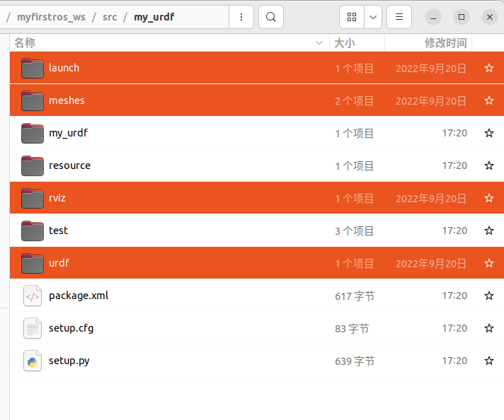Switch to grid view icon
Screen dimensions: 504x420
(352, 17)
